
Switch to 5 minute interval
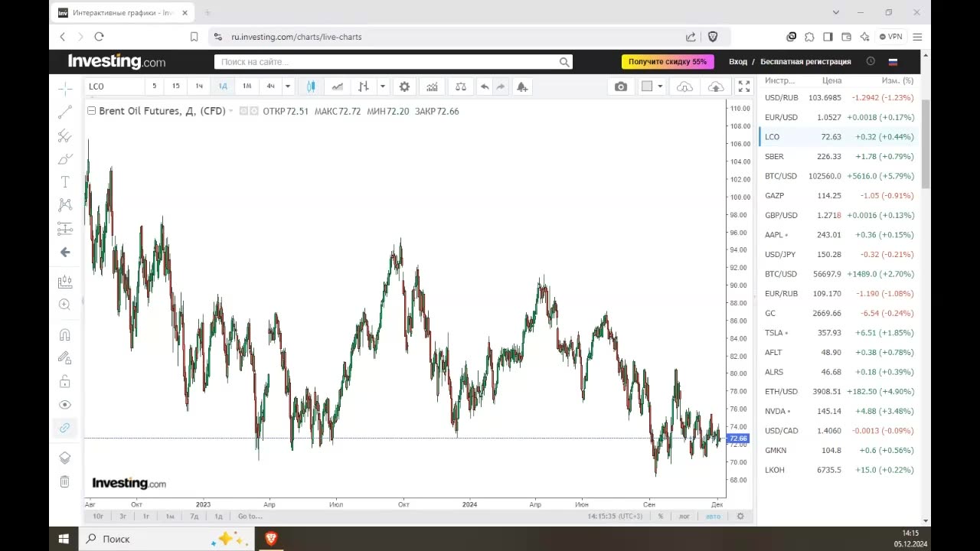154,86
